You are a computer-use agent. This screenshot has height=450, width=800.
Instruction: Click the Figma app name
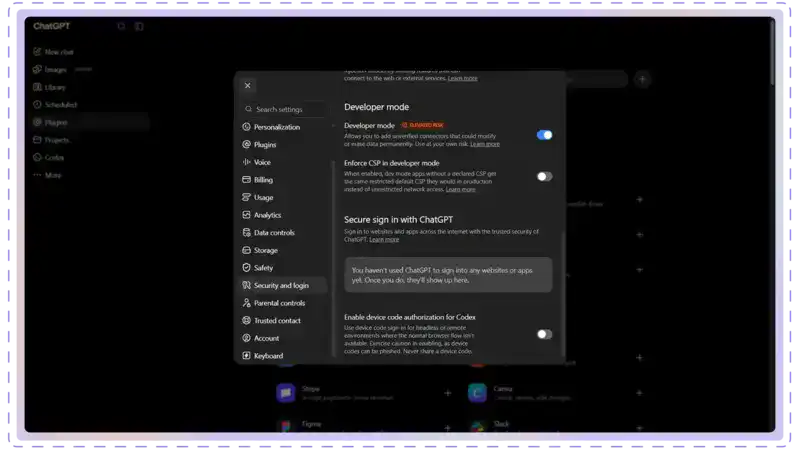coord(311,424)
